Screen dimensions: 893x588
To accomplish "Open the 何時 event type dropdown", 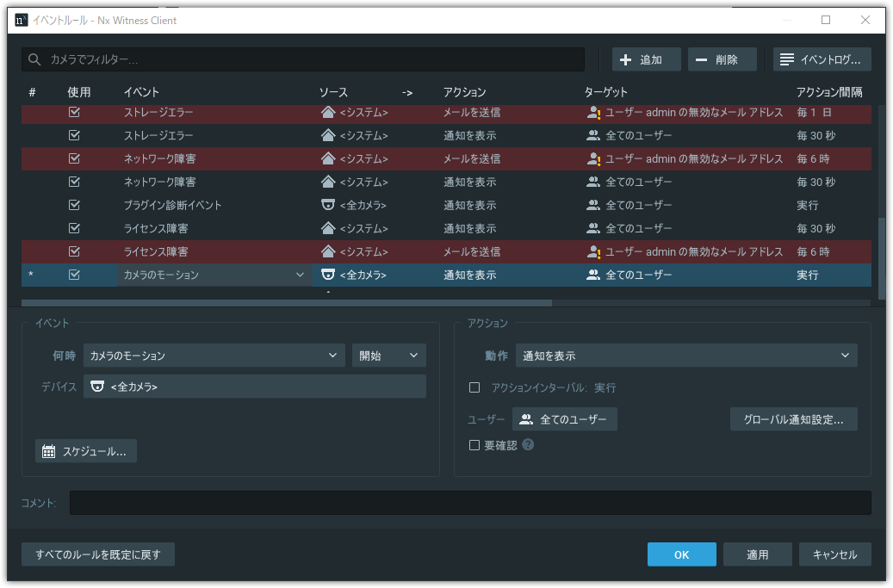I will pos(214,356).
